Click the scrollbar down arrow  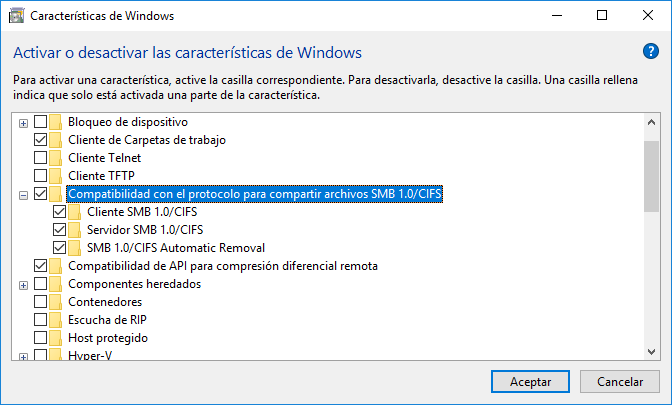(x=651, y=352)
